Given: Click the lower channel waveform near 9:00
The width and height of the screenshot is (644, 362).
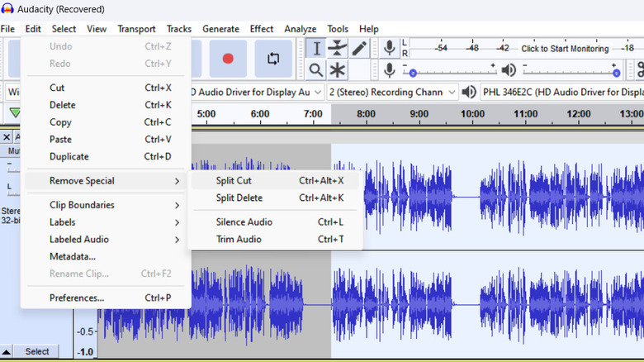Looking at the screenshot, I should (419, 305).
